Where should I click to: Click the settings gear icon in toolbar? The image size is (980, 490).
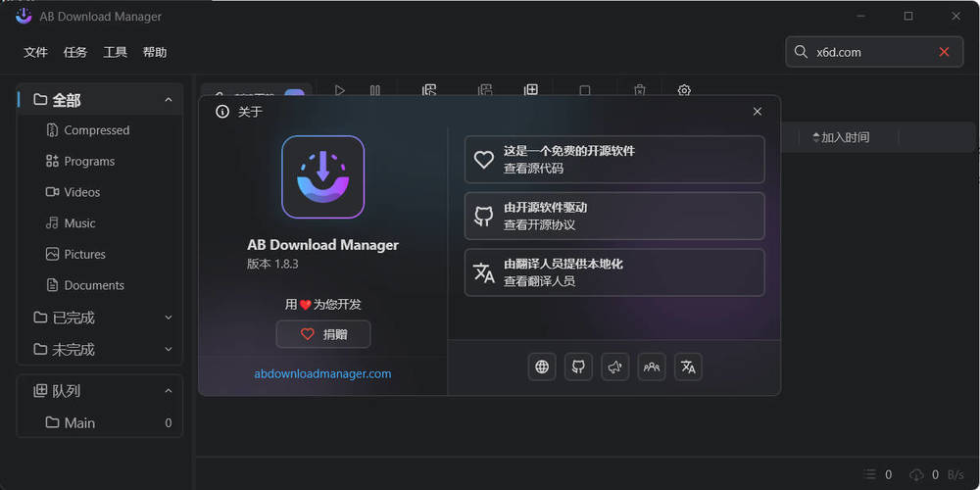tap(684, 90)
